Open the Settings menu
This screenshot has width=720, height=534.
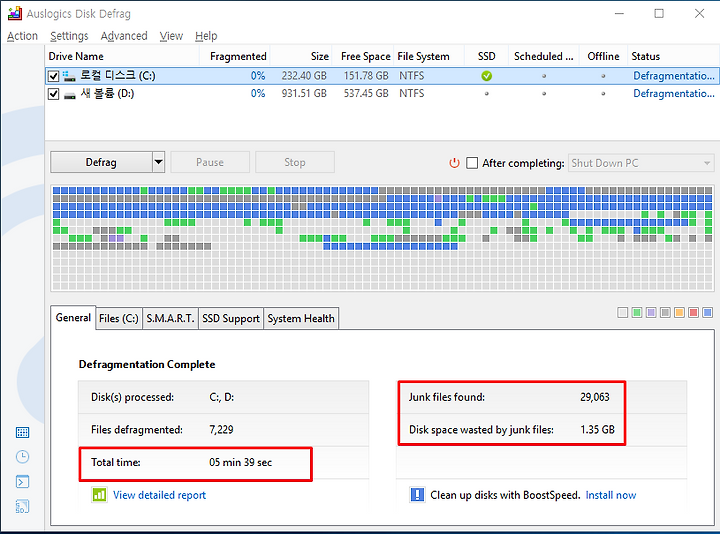pos(69,36)
